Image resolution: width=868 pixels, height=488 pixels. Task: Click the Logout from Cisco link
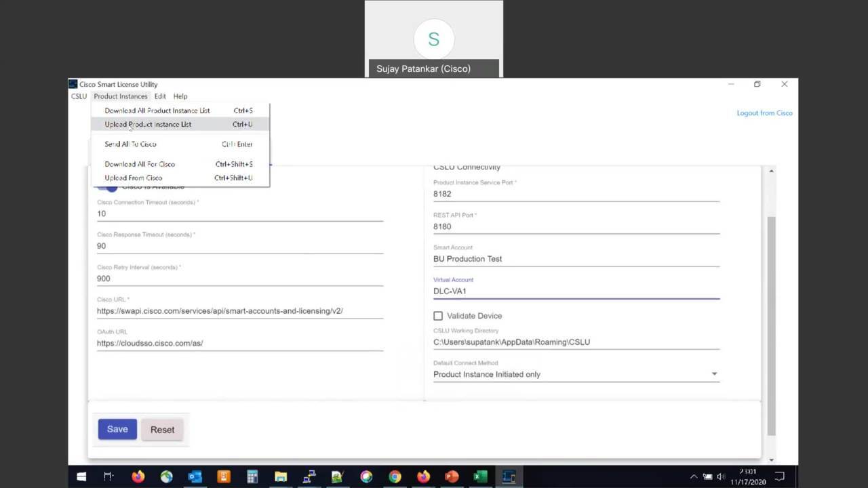pos(764,113)
